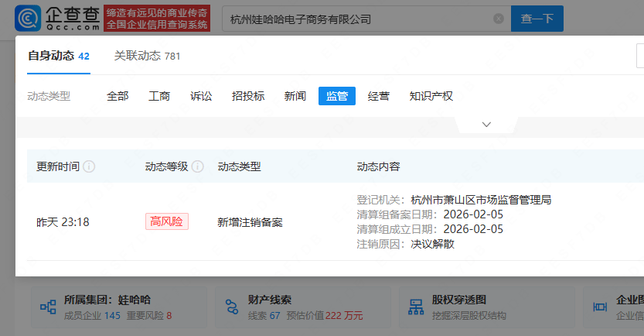The image size is (644, 336).
Task: Select the 诉讼 filter
Action: [201, 96]
